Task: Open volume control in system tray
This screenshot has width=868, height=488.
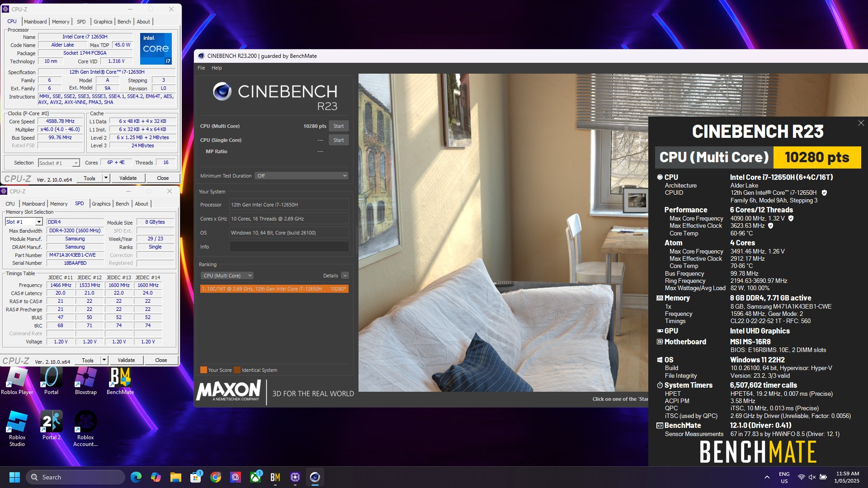Action: pos(812,477)
